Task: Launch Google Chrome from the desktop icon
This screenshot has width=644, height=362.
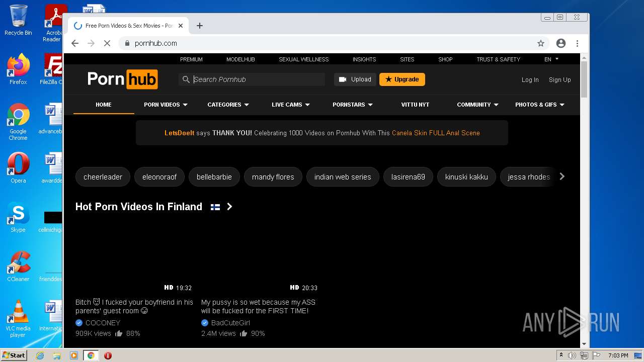Action: tap(18, 122)
